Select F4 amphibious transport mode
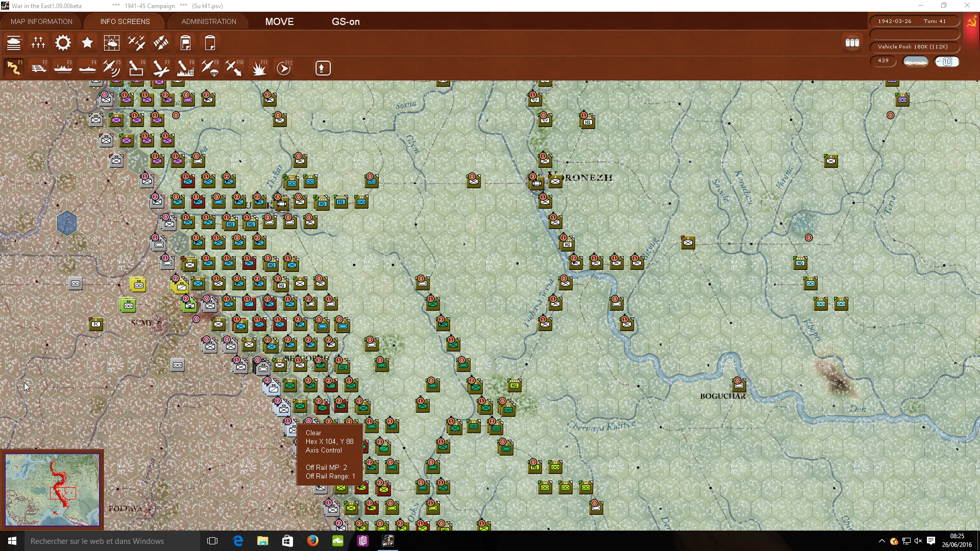The height and width of the screenshot is (551, 980). [87, 68]
